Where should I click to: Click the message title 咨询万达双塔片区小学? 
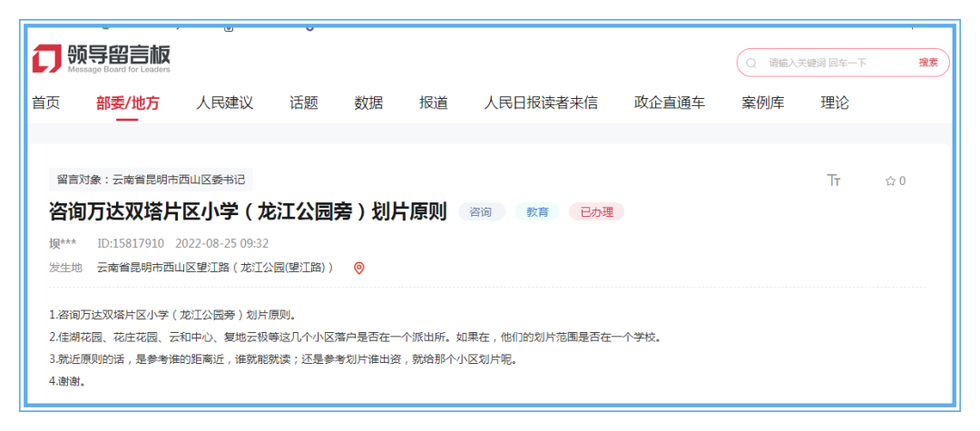coord(248,211)
